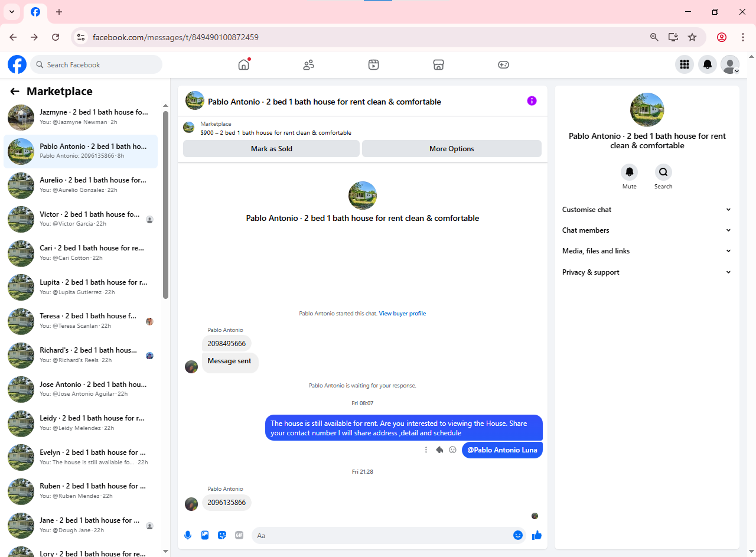Expand Customise chat section

pyautogui.click(x=647, y=210)
